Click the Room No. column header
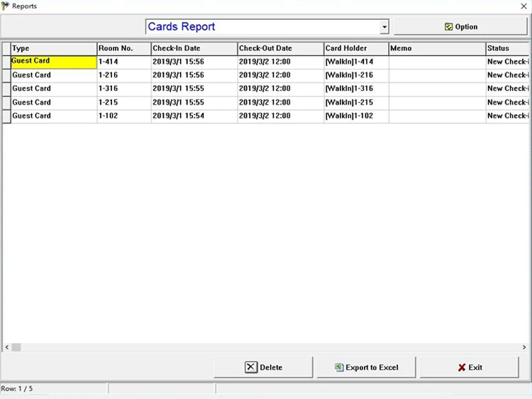The height and width of the screenshot is (399, 532). (x=124, y=48)
